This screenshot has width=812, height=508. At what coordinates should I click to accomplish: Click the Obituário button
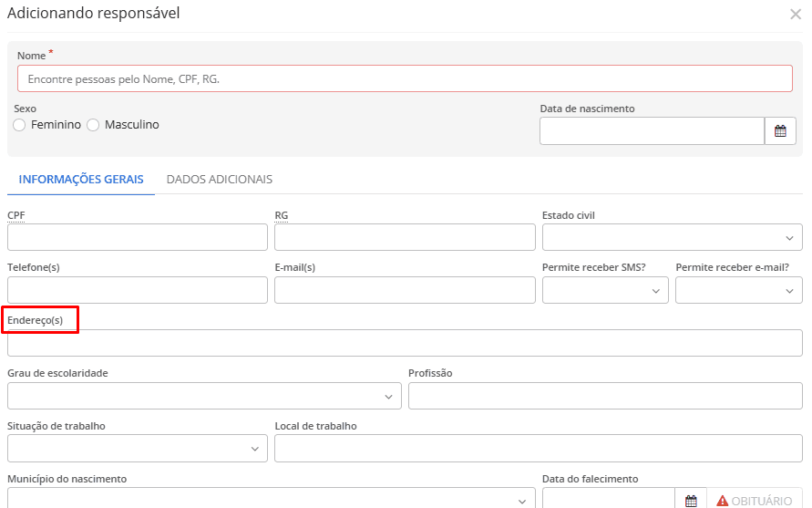click(754, 500)
